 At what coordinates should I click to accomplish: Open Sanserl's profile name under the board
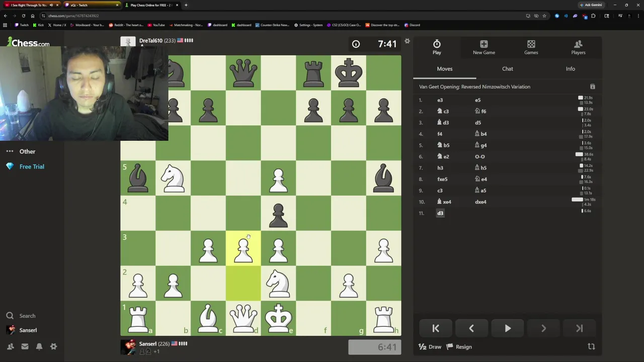click(147, 344)
